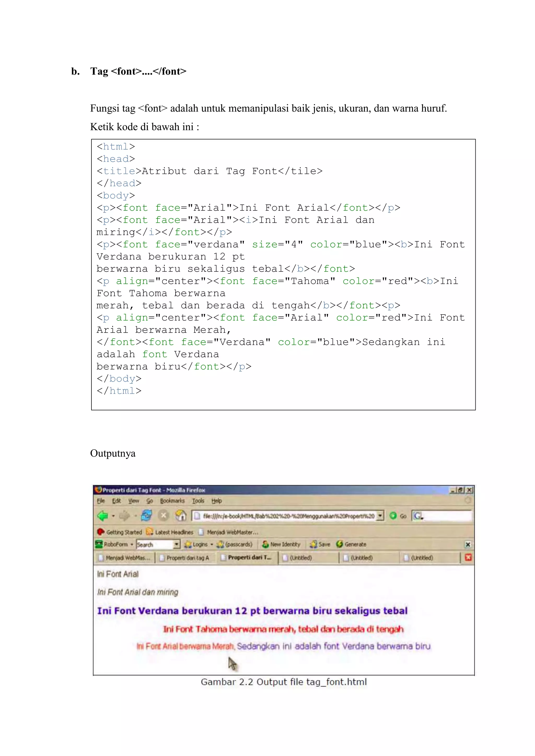Switch to the Menjadi WebMas... tab
The height and width of the screenshot is (756, 535).
125,558
